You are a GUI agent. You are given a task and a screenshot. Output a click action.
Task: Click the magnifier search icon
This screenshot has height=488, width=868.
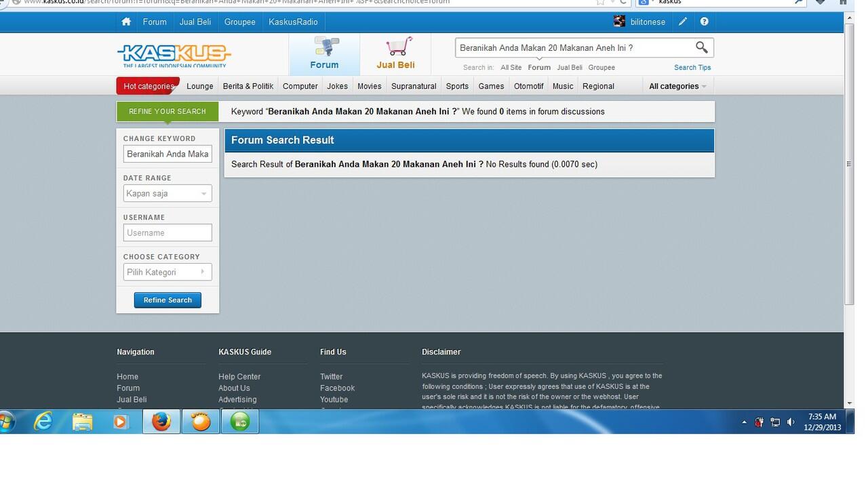(701, 47)
